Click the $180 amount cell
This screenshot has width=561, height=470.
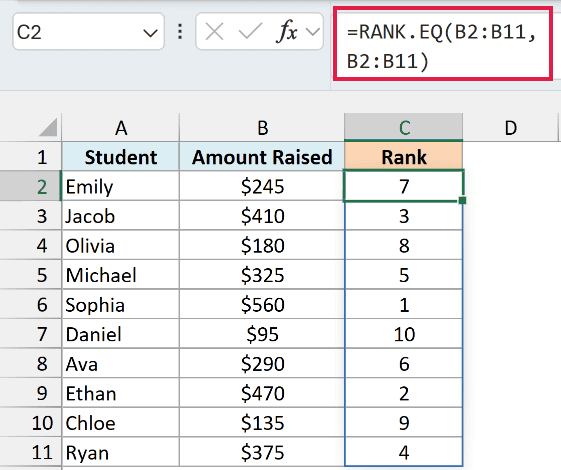pos(262,245)
